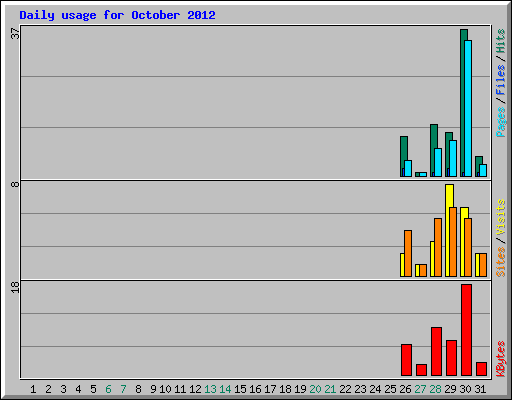Click day label 23 on the x-axis
Screen dimensions: 512x400
(x=360, y=389)
